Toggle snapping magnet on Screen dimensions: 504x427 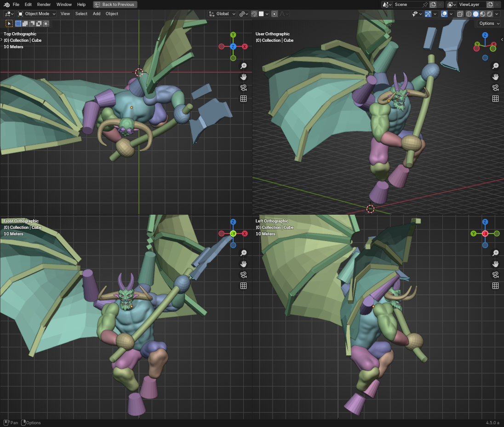point(254,14)
